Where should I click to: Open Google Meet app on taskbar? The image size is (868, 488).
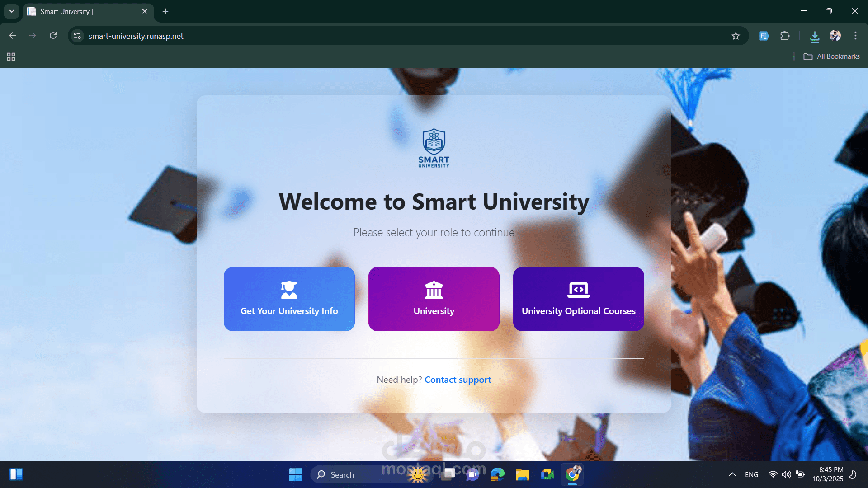point(547,474)
